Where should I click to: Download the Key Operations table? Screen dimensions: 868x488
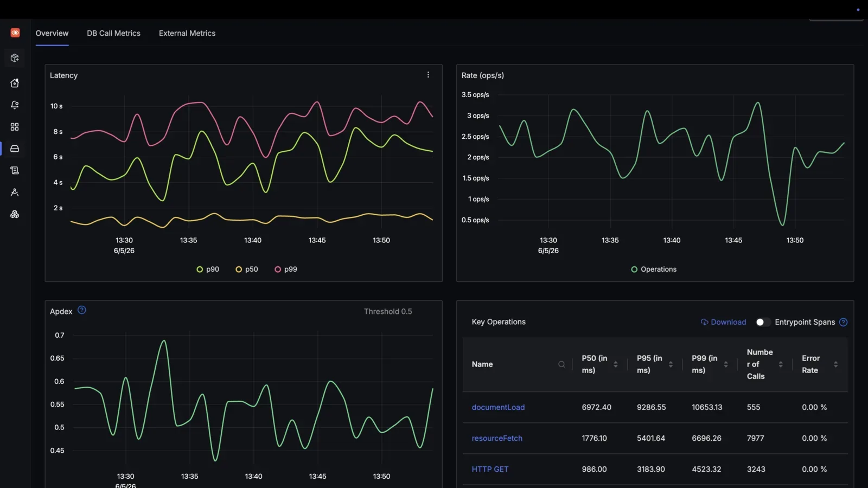[x=723, y=322]
